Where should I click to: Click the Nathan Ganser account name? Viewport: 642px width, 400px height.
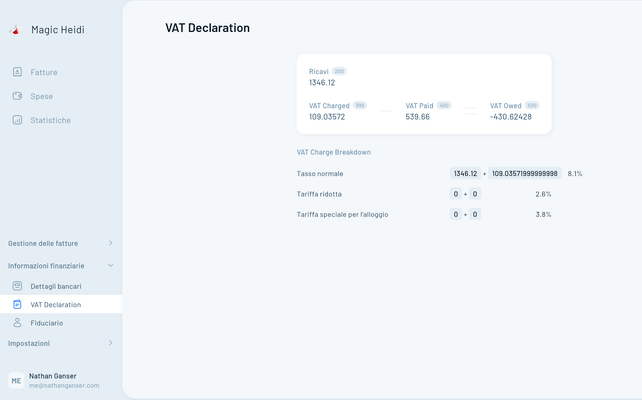click(x=52, y=376)
